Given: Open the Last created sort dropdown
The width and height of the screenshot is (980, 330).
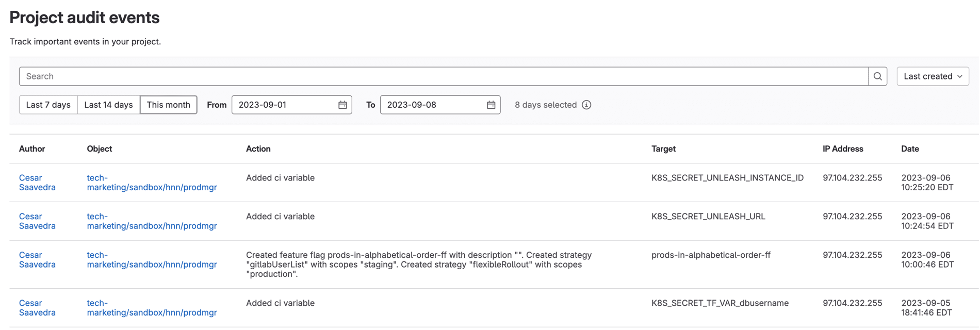Looking at the screenshot, I should 933,76.
